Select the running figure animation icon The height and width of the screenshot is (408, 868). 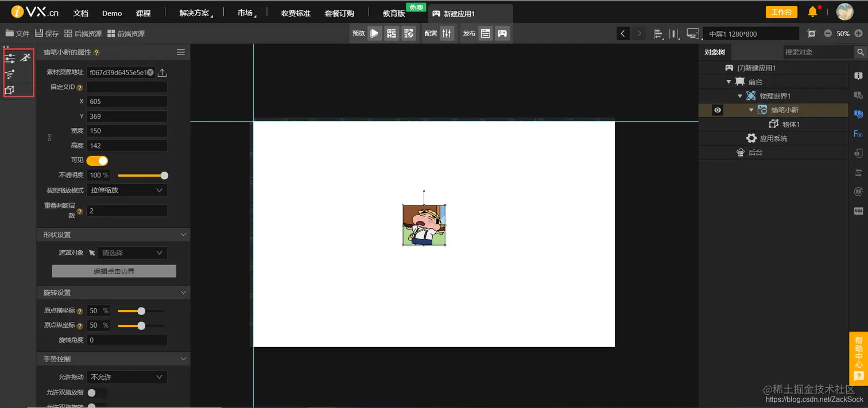tap(25, 57)
